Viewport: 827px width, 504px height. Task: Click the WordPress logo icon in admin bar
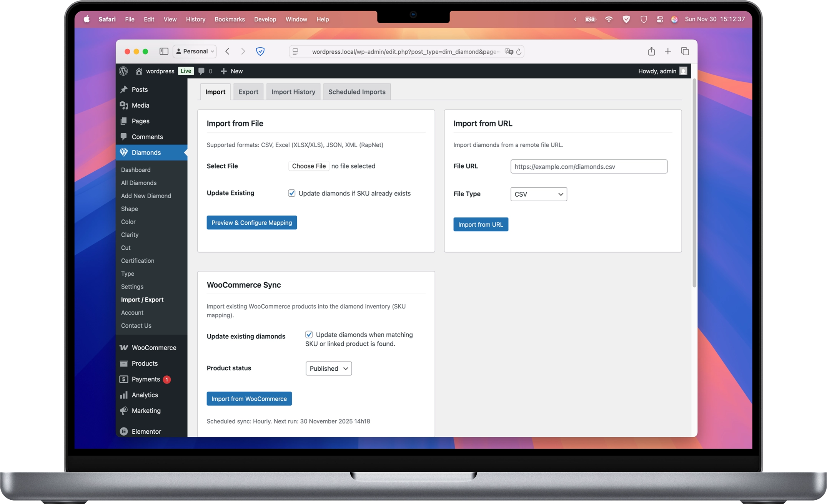[x=123, y=71]
